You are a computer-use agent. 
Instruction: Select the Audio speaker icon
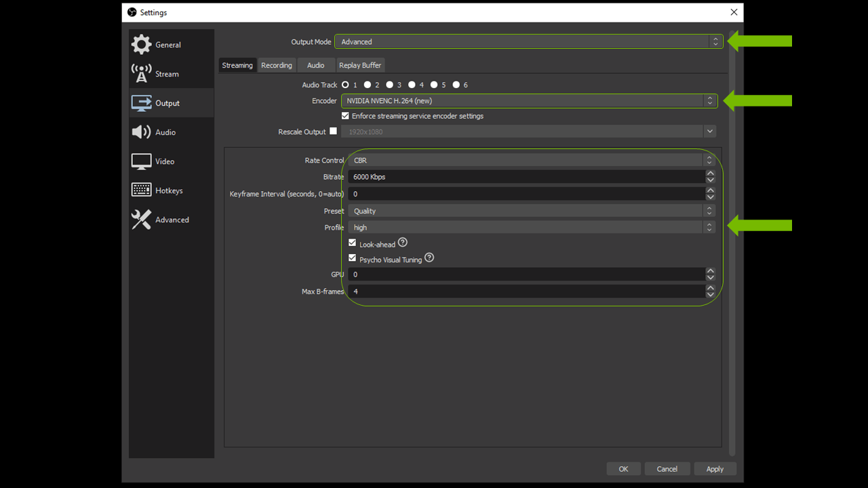coord(141,131)
